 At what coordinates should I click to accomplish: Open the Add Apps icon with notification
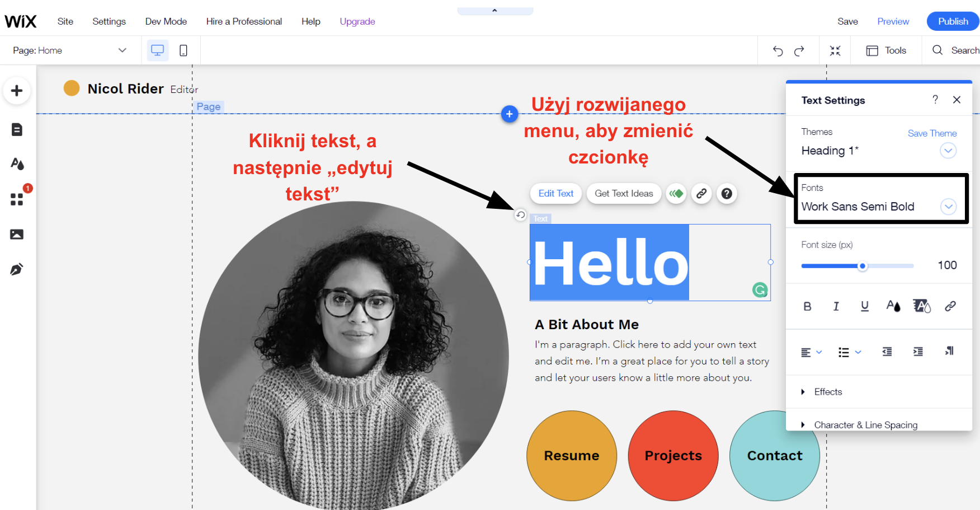pyautogui.click(x=17, y=199)
